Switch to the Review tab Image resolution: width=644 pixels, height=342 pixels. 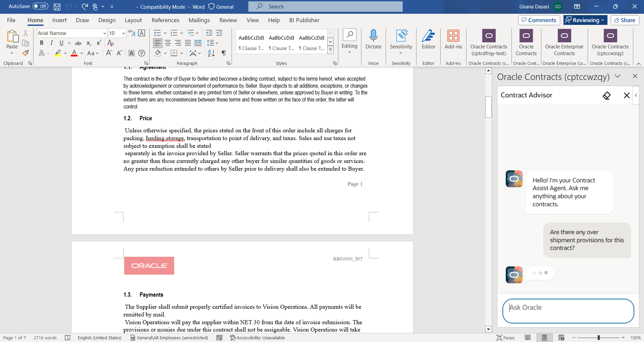228,20
